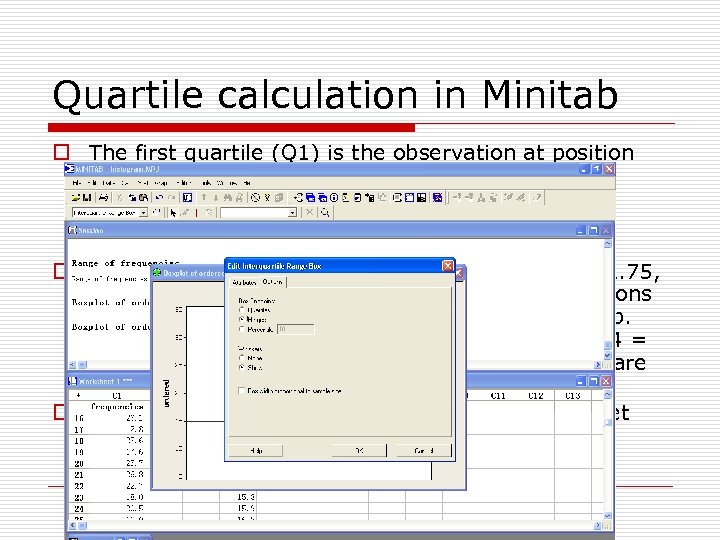Click the Undo toolbar icon
Image resolution: width=720 pixels, height=540 pixels.
[159, 197]
